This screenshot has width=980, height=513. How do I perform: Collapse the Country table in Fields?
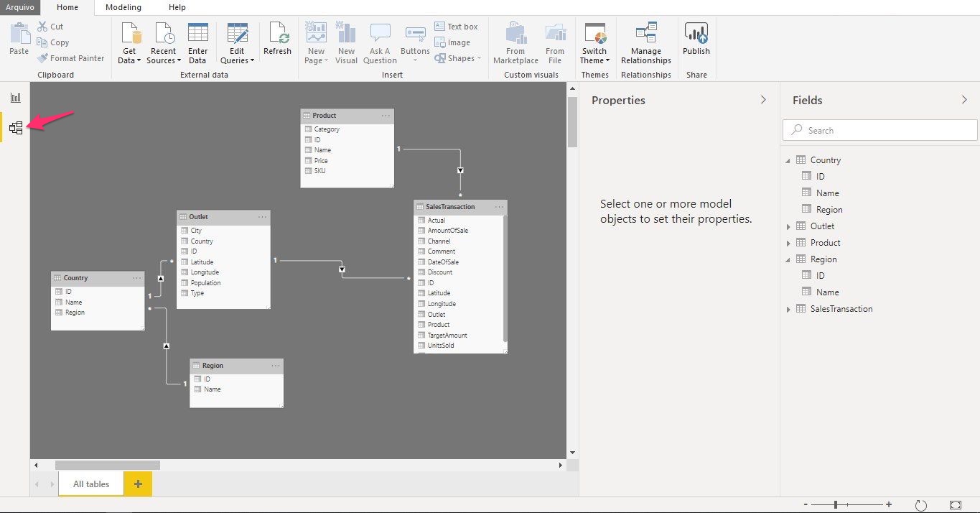pyautogui.click(x=788, y=160)
